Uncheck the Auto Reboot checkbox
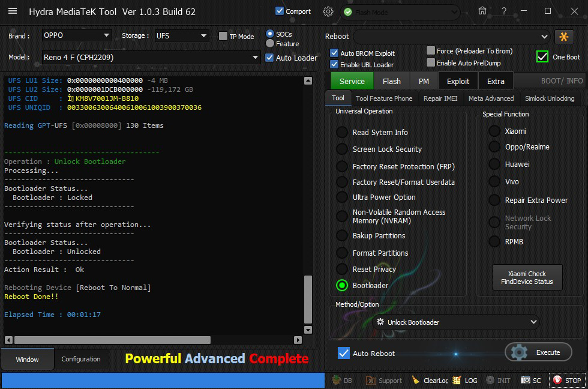This screenshot has width=588, height=389. point(344,353)
